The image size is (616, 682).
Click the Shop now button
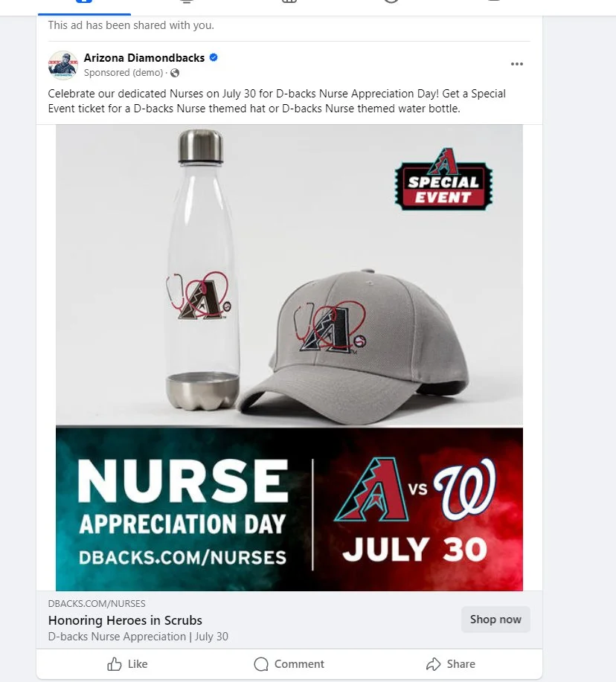pyautogui.click(x=495, y=620)
